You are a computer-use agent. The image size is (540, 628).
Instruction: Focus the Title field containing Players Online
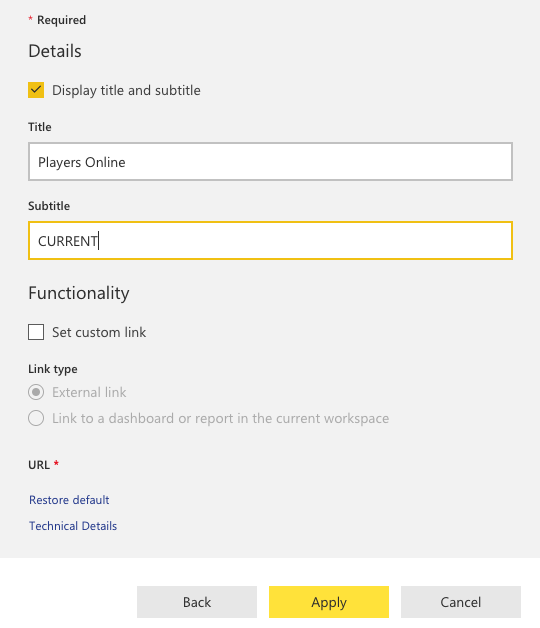coord(270,161)
